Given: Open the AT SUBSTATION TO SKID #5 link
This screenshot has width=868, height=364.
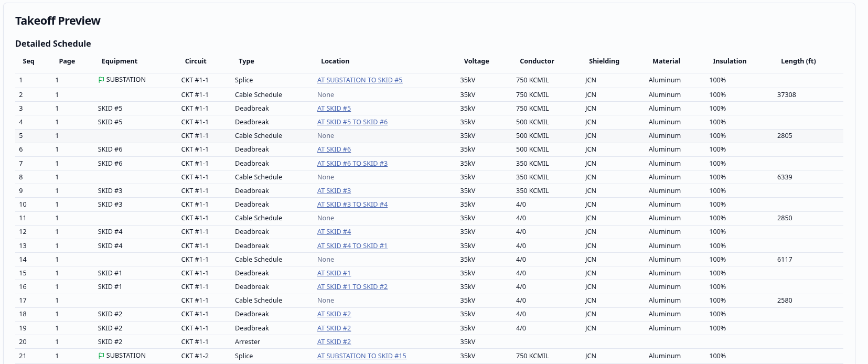Looking at the screenshot, I should 360,80.
